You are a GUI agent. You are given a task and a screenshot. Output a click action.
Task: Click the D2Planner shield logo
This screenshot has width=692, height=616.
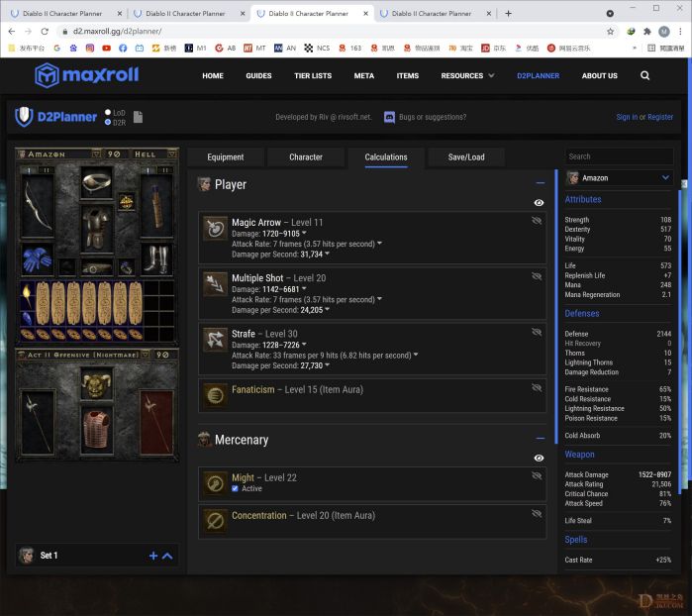point(24,117)
